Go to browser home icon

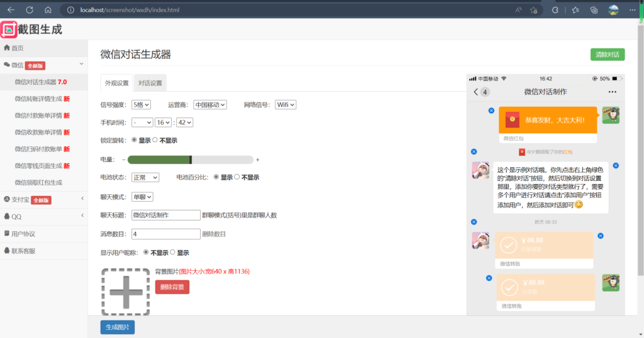48,10
